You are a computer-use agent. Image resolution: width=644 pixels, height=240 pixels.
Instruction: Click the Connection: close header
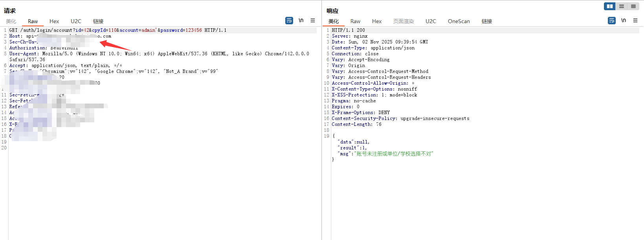tap(355, 54)
